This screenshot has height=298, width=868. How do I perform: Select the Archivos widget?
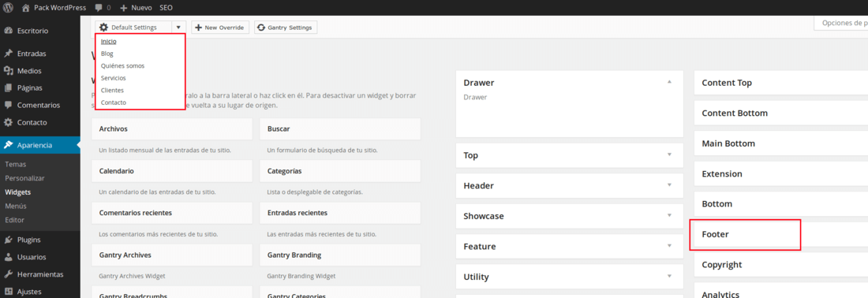[171, 129]
